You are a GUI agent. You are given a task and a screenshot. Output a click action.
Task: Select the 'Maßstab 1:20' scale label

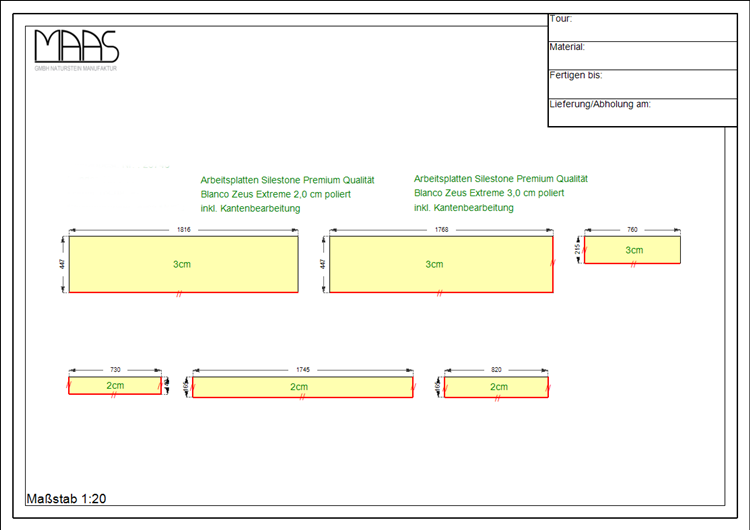(x=66, y=499)
